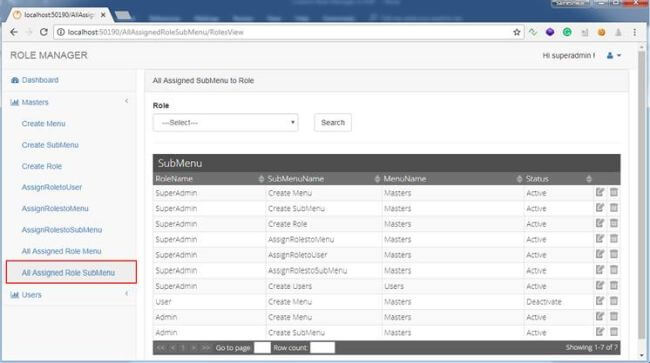Sort table by RoleName column
The height and width of the screenshot is (363, 650).
pyautogui.click(x=261, y=179)
